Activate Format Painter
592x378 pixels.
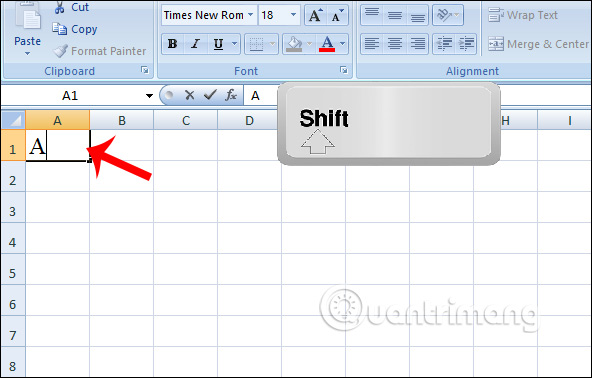point(99,51)
